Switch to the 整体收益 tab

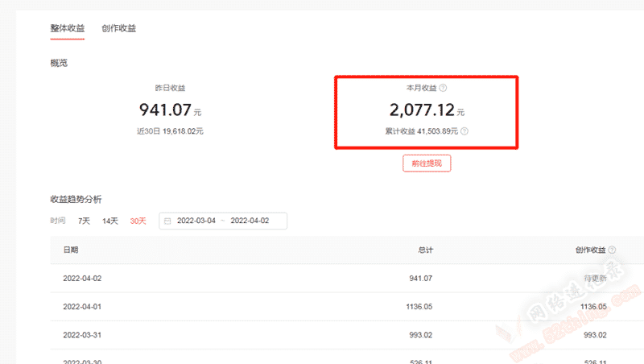click(x=68, y=28)
